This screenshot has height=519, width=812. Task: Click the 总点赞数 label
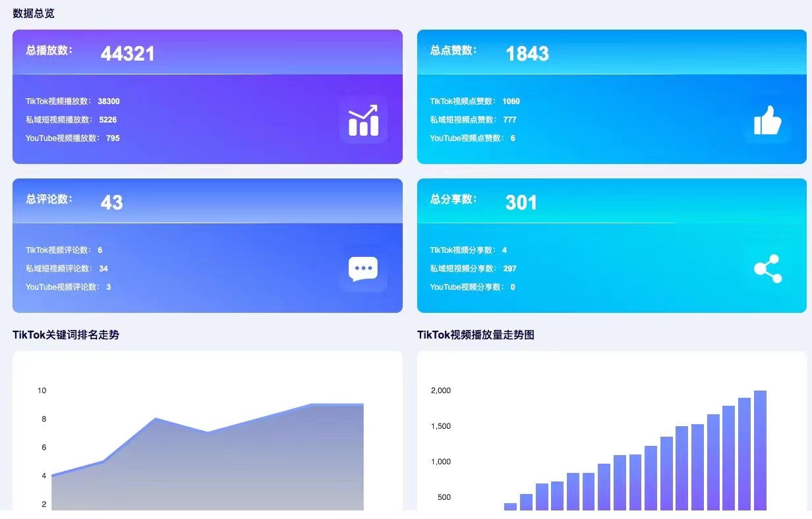(453, 50)
